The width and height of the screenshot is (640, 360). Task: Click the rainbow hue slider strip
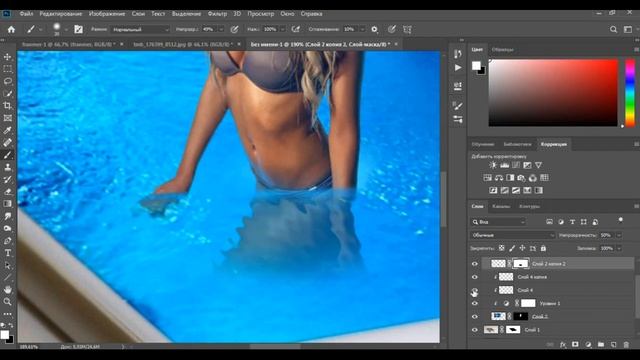pyautogui.click(x=630, y=93)
